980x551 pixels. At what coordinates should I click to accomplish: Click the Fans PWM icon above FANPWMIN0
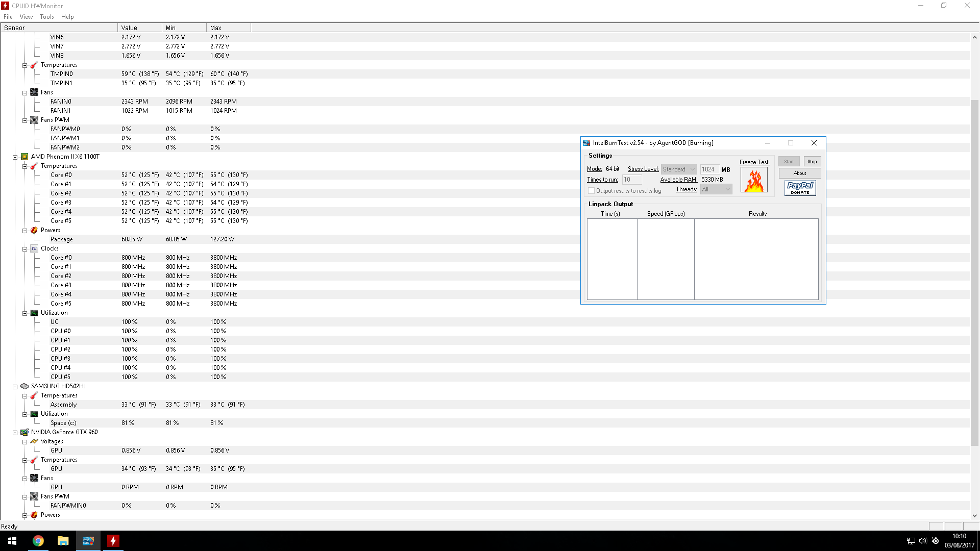[34, 496]
